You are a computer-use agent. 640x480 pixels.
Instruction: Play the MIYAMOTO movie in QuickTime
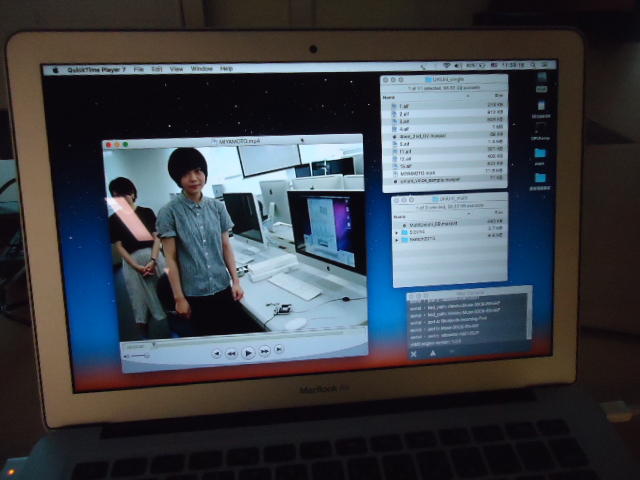[x=248, y=353]
